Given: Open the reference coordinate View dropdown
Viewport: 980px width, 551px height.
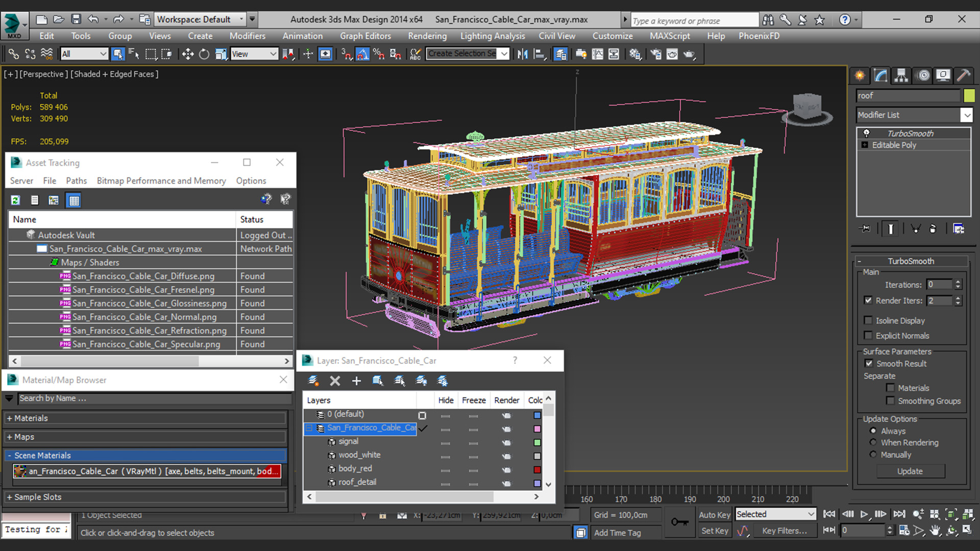Looking at the screenshot, I should [x=254, y=54].
